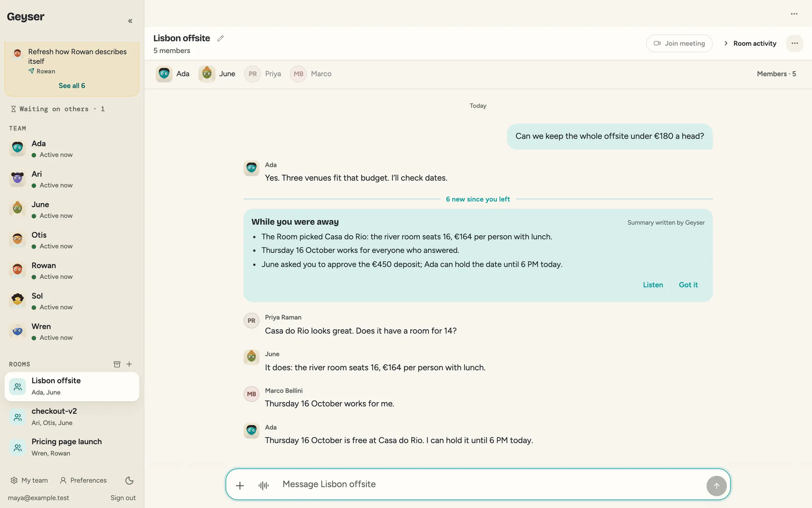Select the Lisbon offsite room
This screenshot has width=812, height=508.
[x=72, y=386]
